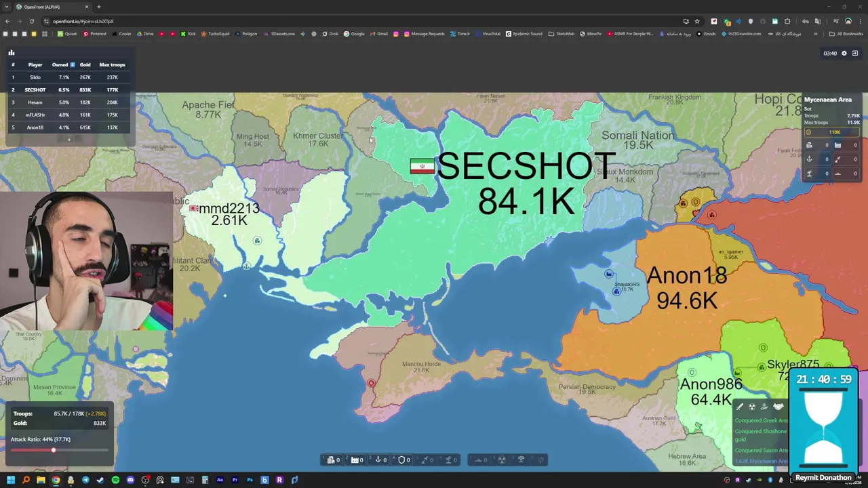Screen dimensions: 868x488
Task: Expand leaderboard with plus button
Action: (68, 140)
